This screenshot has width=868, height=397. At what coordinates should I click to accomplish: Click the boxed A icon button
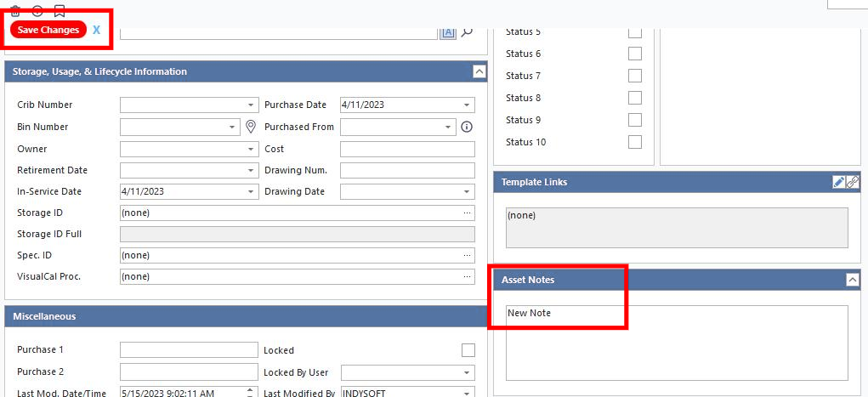tap(448, 32)
